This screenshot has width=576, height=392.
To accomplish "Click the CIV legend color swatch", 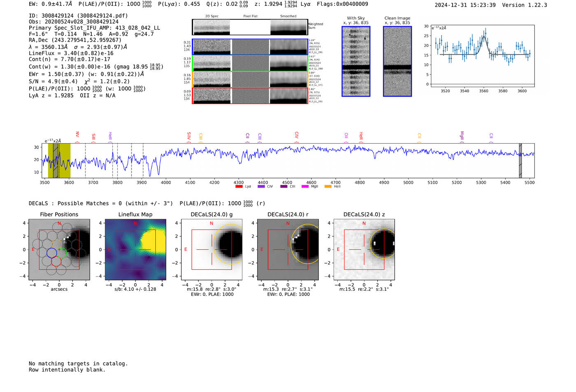I will [x=261, y=186].
